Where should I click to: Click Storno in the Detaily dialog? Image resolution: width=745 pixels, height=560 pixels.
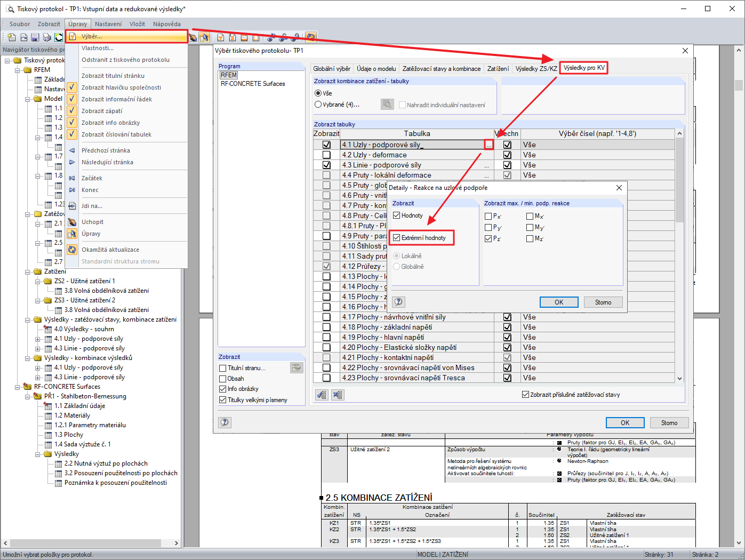[603, 302]
